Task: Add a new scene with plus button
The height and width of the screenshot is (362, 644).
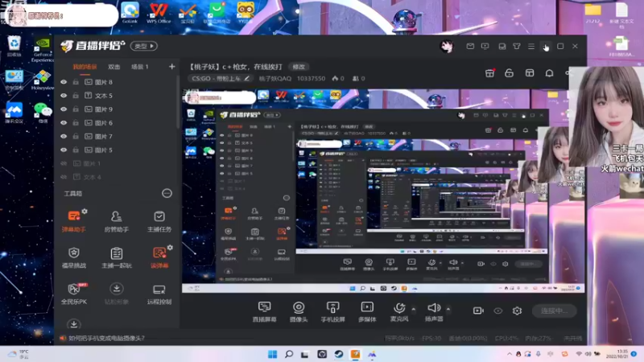Action: (171, 67)
